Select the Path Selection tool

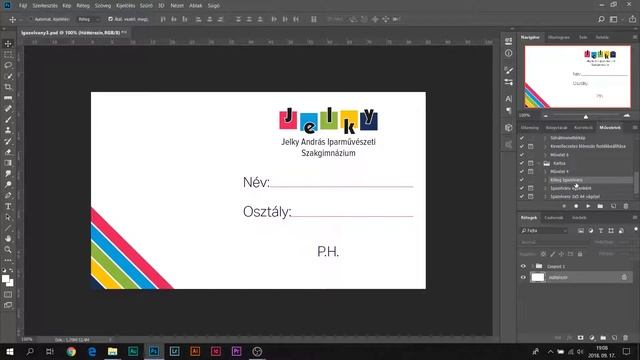coord(8,217)
